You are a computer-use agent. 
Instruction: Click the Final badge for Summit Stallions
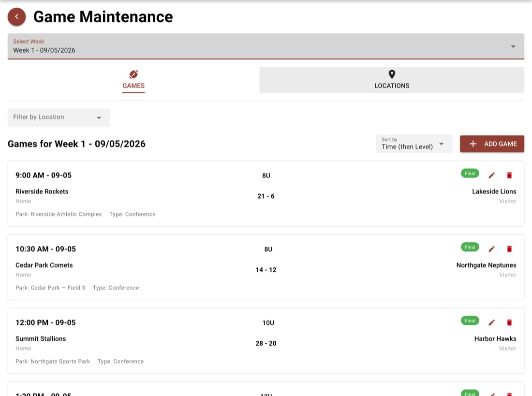pyautogui.click(x=470, y=321)
